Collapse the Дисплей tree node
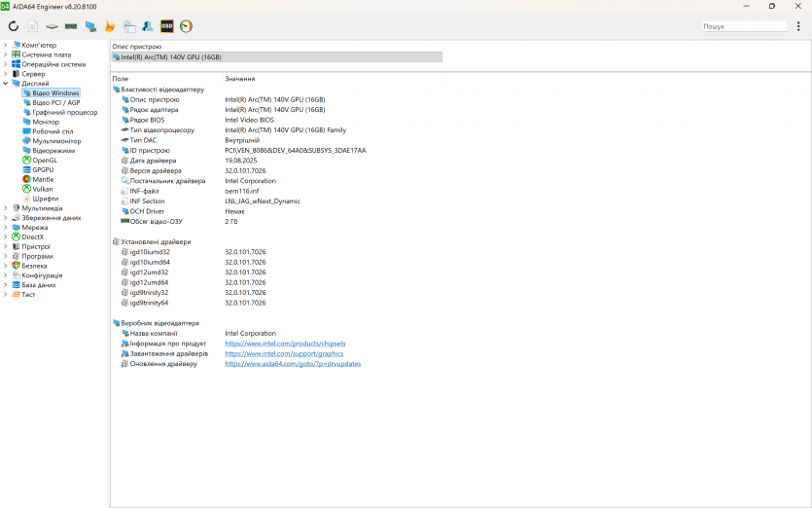Image resolution: width=812 pixels, height=508 pixels. pyautogui.click(x=5, y=84)
